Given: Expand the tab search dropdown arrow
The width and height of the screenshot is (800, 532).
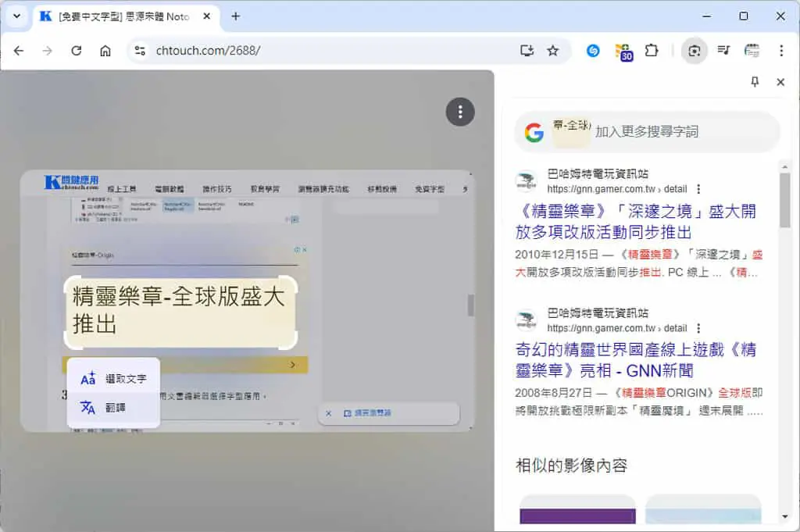Looking at the screenshot, I should [17, 16].
